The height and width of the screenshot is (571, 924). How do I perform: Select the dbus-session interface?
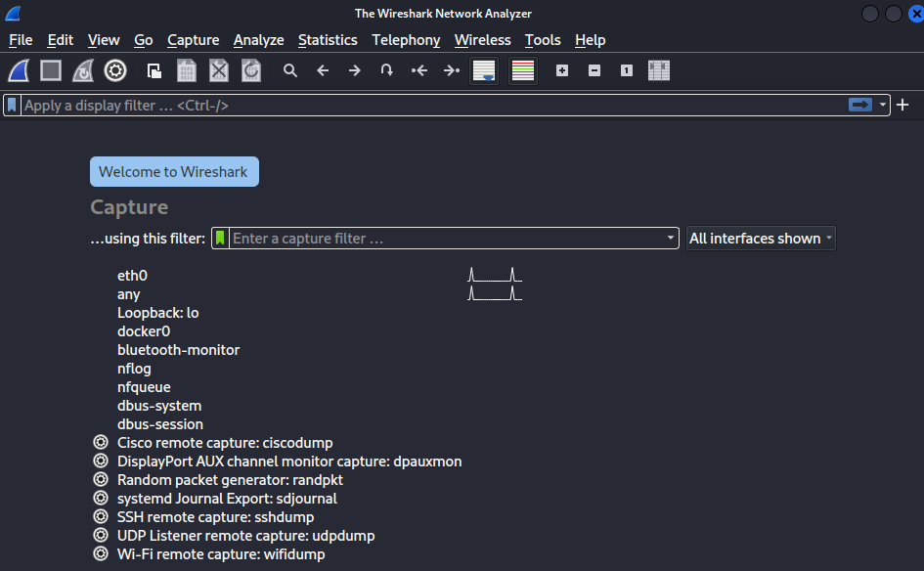click(160, 423)
